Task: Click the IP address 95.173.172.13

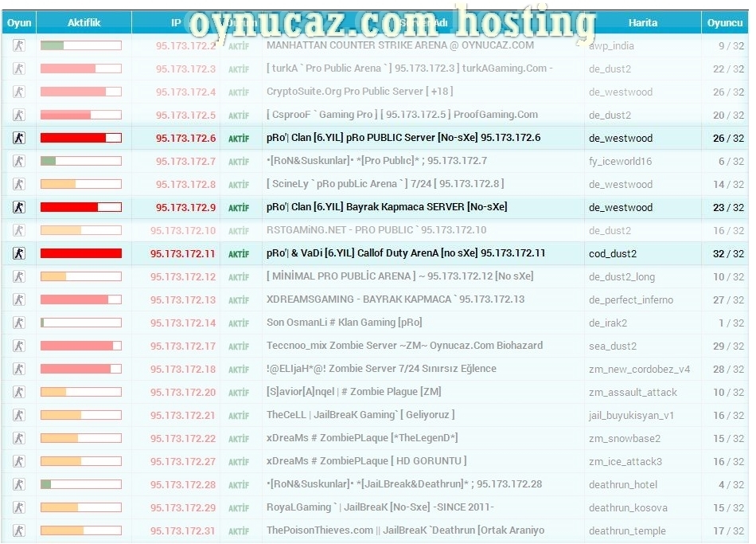Action: point(183,299)
